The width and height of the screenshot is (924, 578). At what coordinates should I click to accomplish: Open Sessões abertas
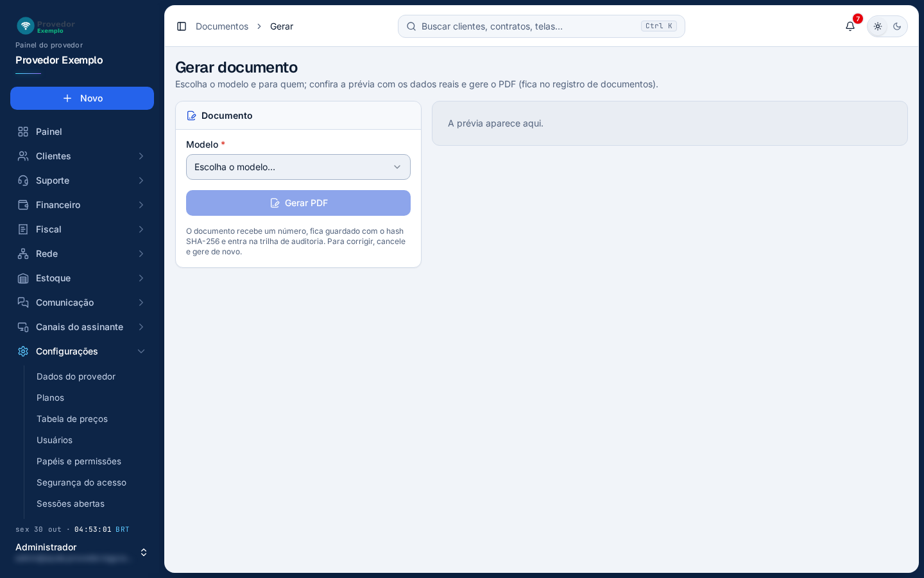(71, 504)
